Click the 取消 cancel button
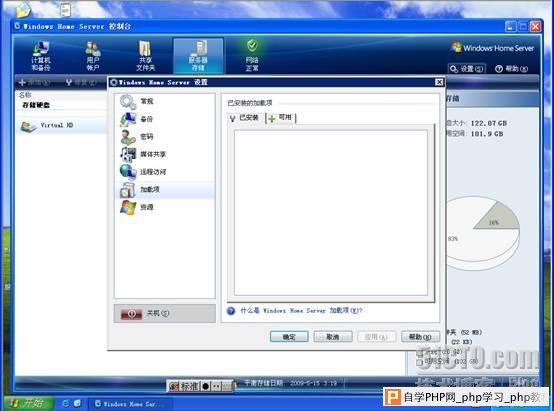The image size is (554, 411). pyautogui.click(x=333, y=337)
